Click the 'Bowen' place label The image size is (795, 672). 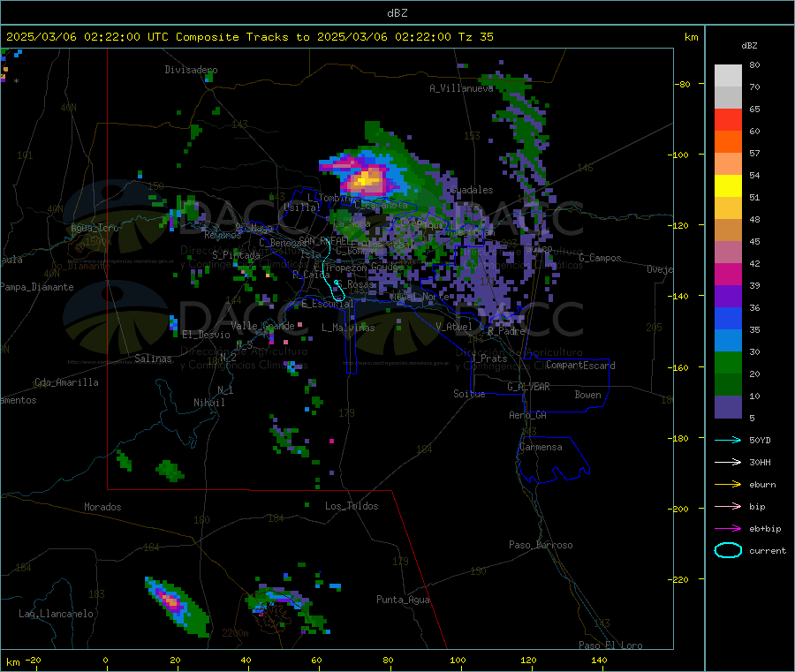[x=587, y=395]
